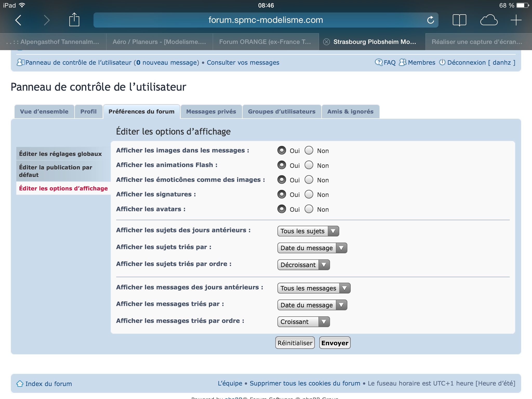Open the share sheet icon

pos(74,19)
